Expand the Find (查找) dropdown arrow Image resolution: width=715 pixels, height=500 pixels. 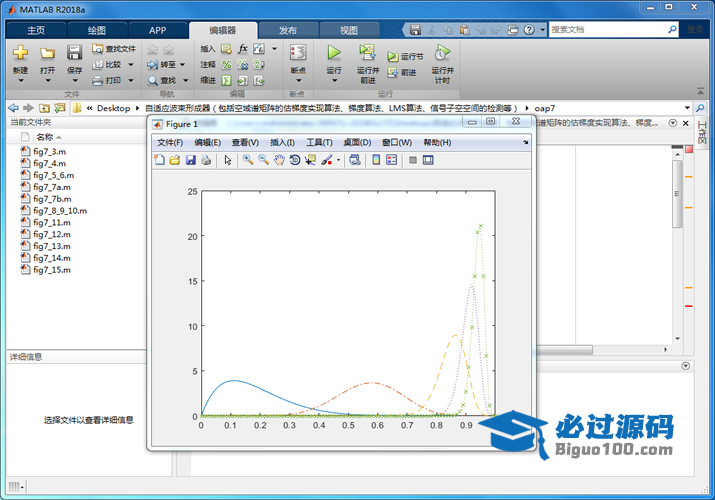coord(186,81)
